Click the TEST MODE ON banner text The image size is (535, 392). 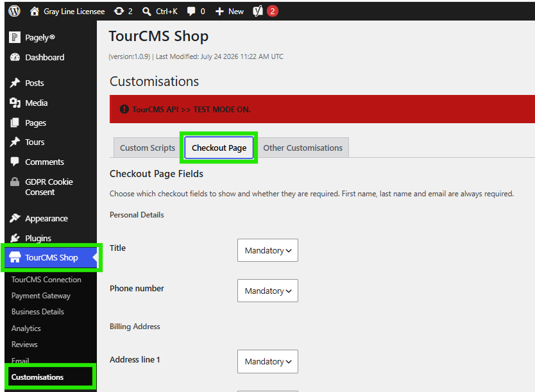[x=191, y=110]
